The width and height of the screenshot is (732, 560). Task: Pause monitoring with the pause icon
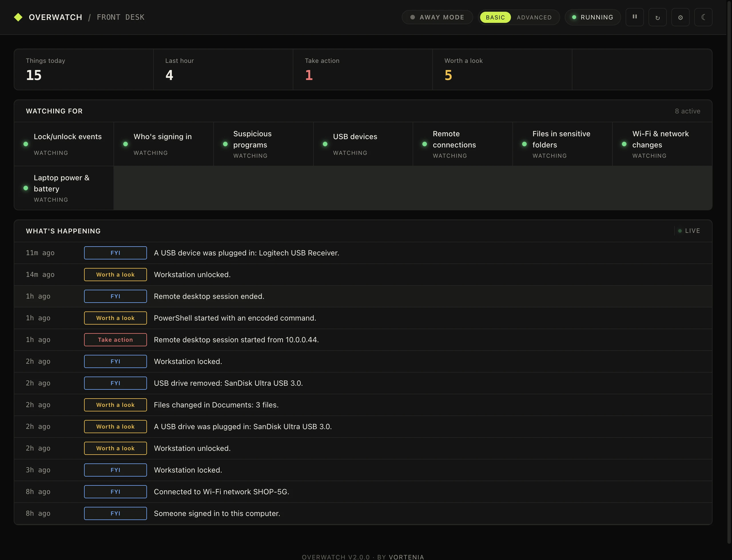coord(634,17)
